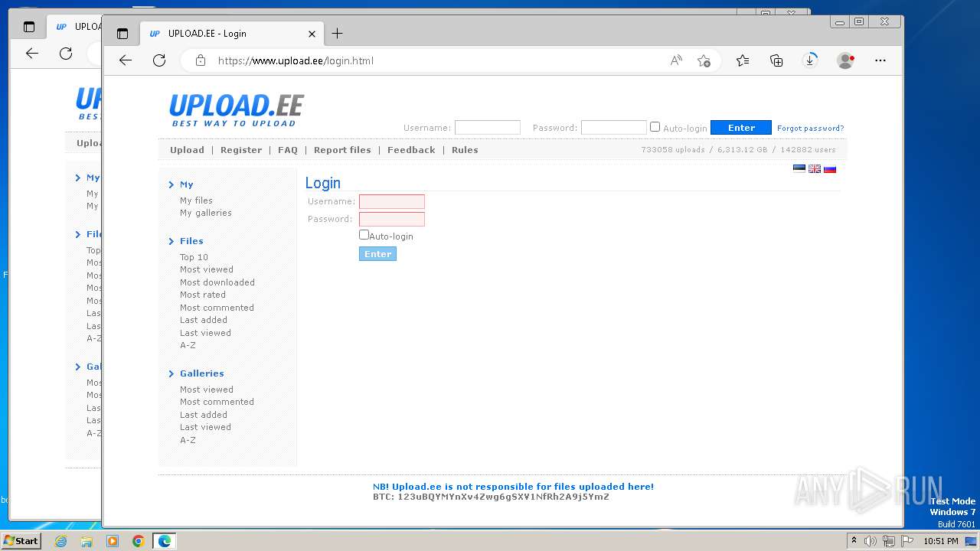Open the FAQ menu item
980x551 pixels.
[288, 150]
